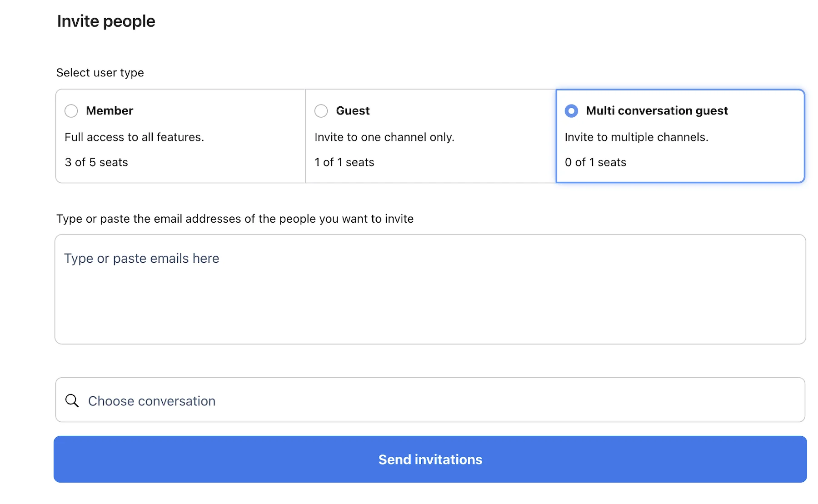The image size is (818, 504).
Task: Click the Multi conversation guest label
Action: pyautogui.click(x=657, y=110)
